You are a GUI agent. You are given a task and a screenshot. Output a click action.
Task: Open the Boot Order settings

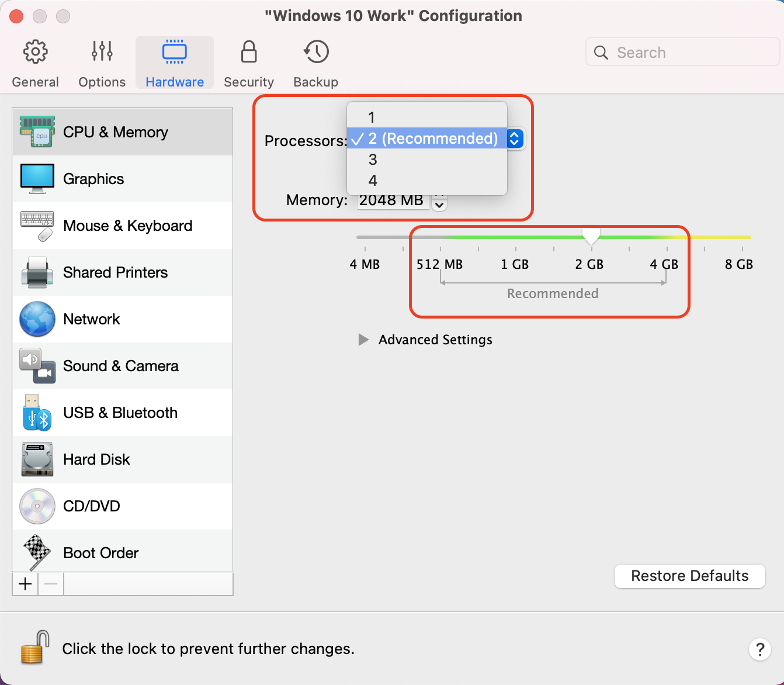click(100, 553)
